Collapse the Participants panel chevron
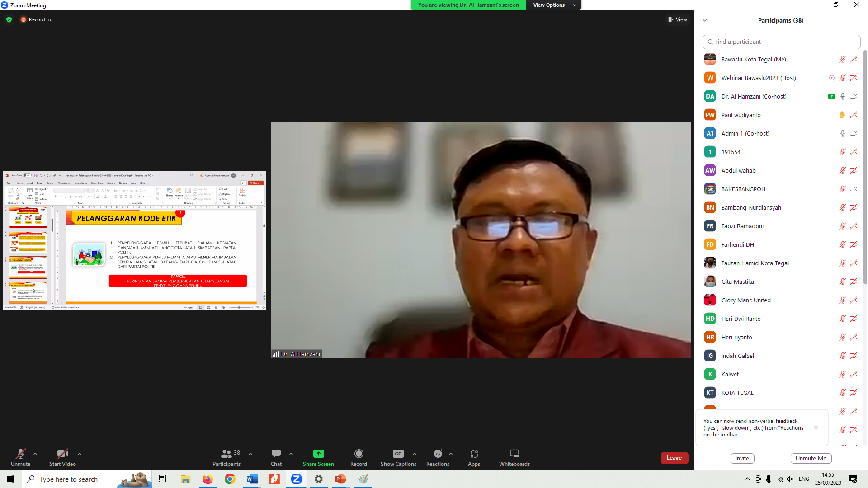 [704, 20]
